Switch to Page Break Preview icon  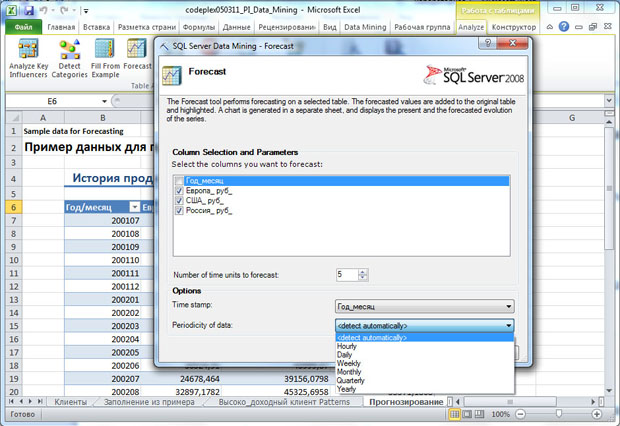pyautogui.click(x=479, y=414)
